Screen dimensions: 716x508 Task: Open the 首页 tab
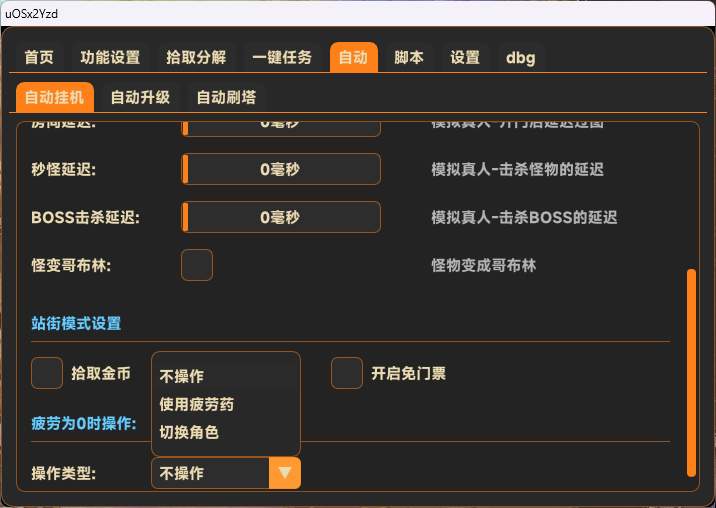[39, 58]
